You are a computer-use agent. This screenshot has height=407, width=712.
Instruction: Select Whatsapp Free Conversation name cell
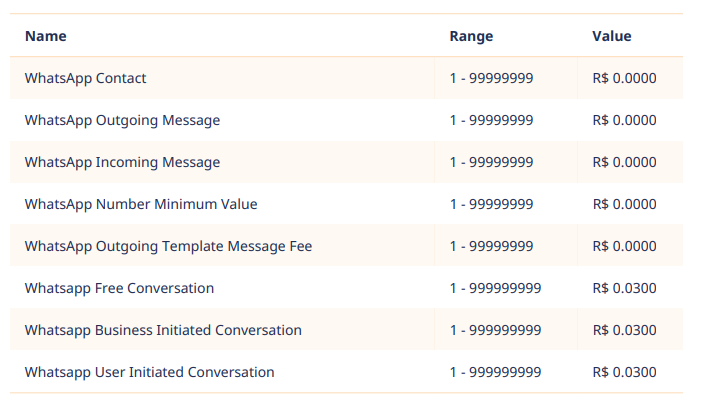[x=119, y=288]
